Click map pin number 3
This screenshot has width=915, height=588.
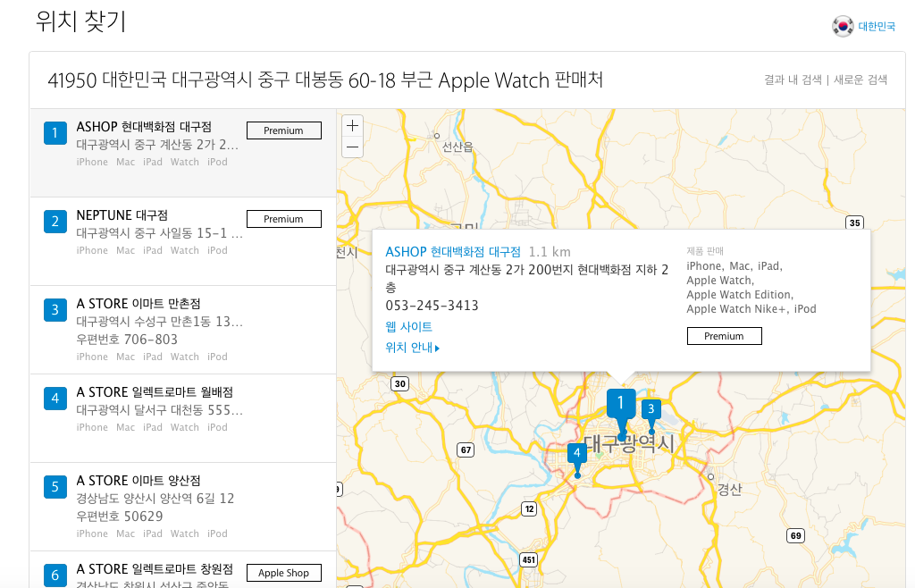click(651, 410)
